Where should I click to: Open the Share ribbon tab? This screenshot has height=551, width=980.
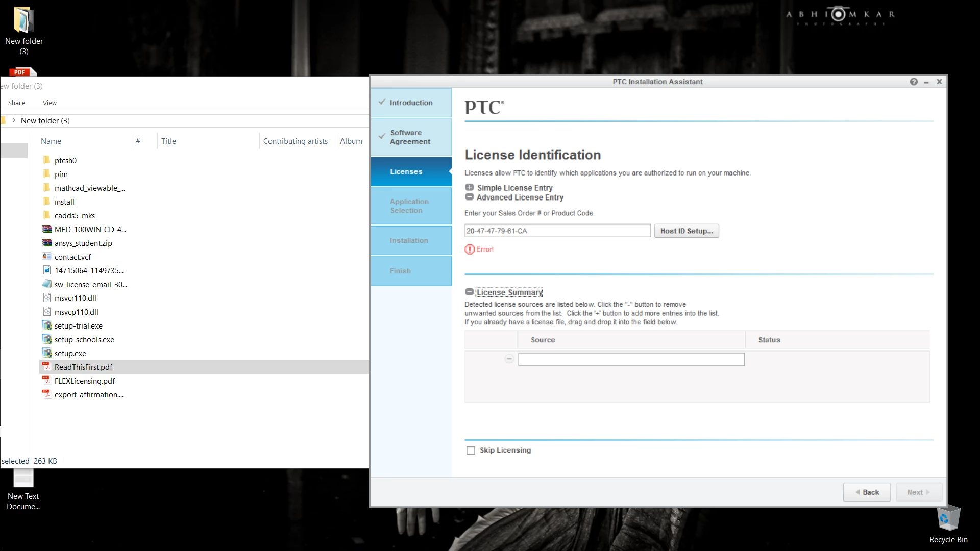tap(16, 103)
